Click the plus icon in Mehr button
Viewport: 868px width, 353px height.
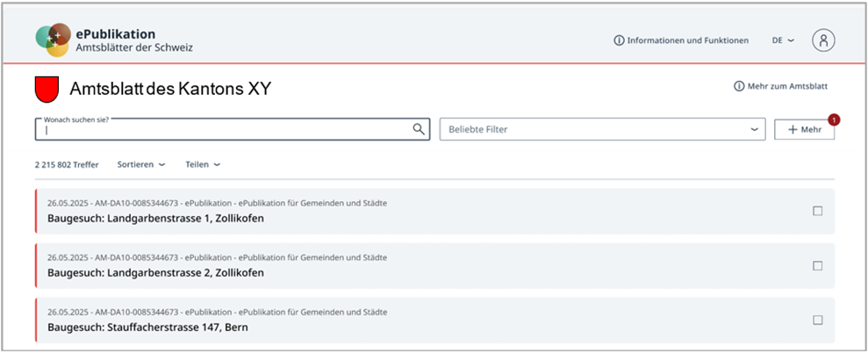[x=793, y=129]
